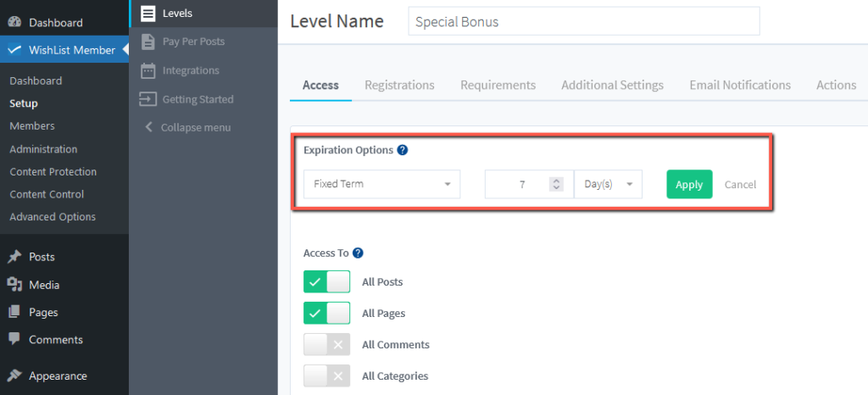Select WishList Member in admin menu

[x=64, y=50]
